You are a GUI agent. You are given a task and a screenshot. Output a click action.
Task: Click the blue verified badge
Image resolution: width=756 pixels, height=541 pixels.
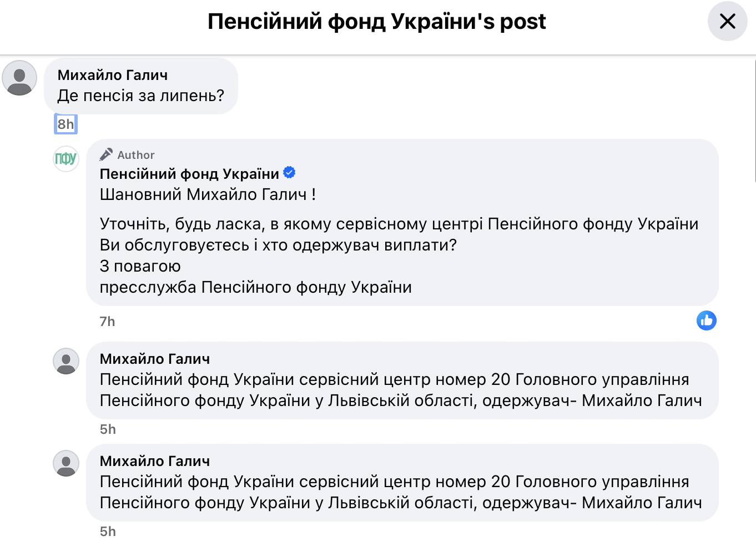[x=289, y=173]
